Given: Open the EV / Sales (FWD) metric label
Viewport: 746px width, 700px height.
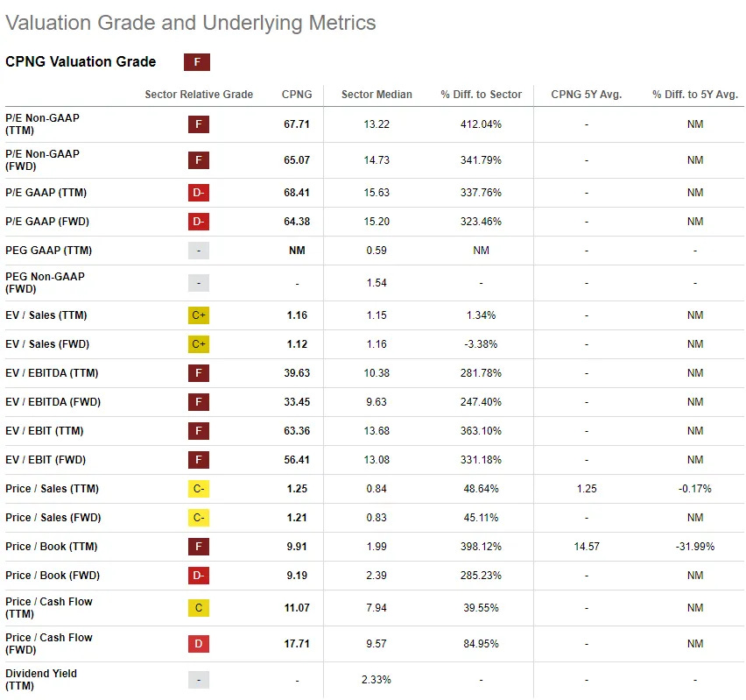Looking at the screenshot, I should [47, 344].
